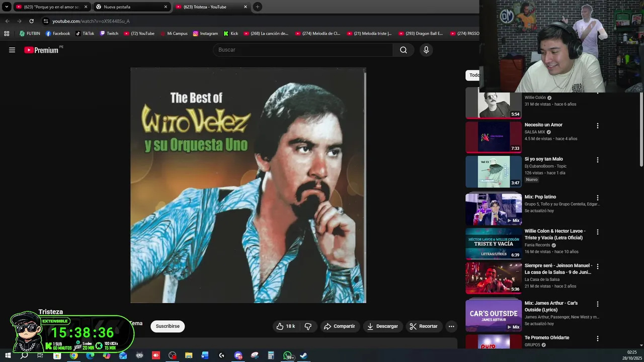Open WhatsApp from the taskbar

coord(288,355)
